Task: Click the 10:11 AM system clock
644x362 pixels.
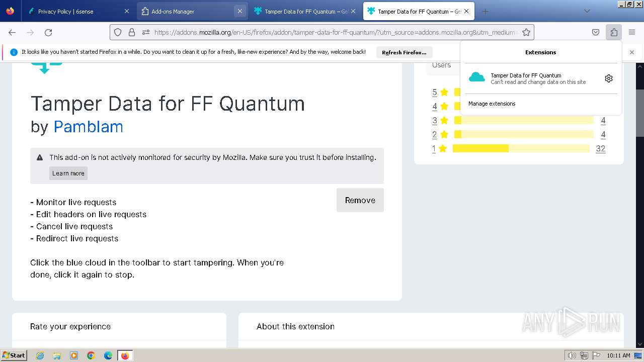Action: click(618, 355)
